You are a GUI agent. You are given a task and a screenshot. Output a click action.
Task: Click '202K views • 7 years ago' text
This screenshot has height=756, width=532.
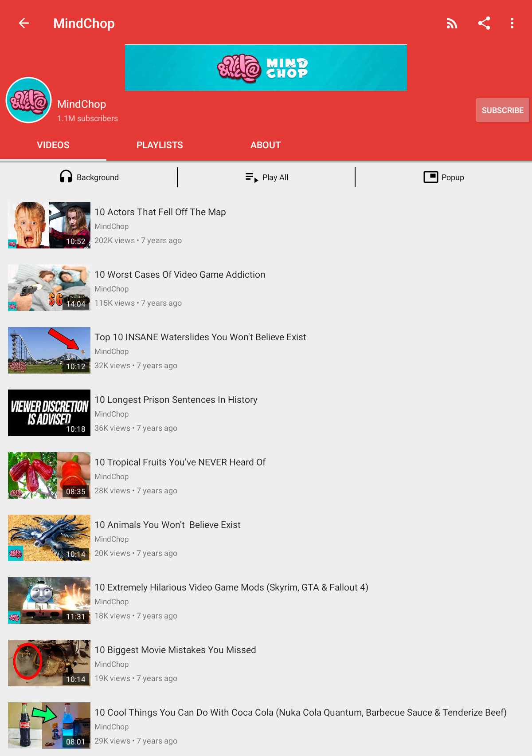(x=138, y=240)
